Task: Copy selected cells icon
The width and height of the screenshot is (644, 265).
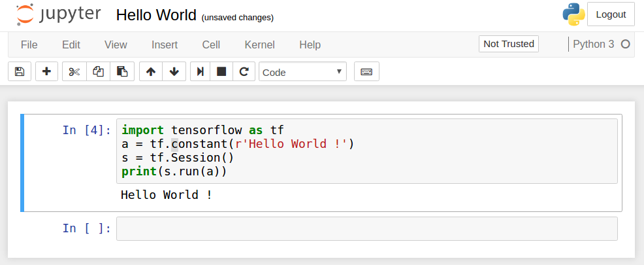Action: pos(98,71)
